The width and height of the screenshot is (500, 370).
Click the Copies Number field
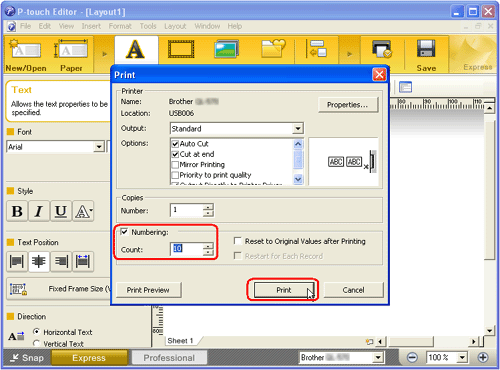tap(187, 210)
